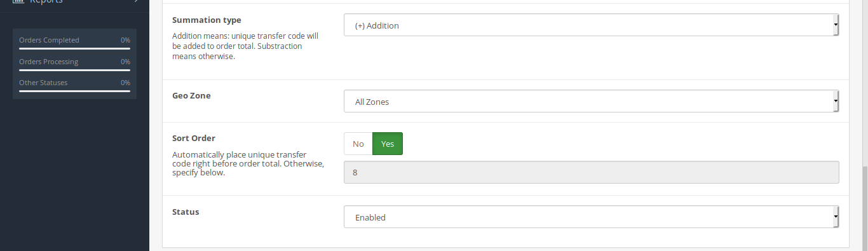The height and width of the screenshot is (251, 868).
Task: Click the Status dropdown arrow
Action: [x=836, y=217]
